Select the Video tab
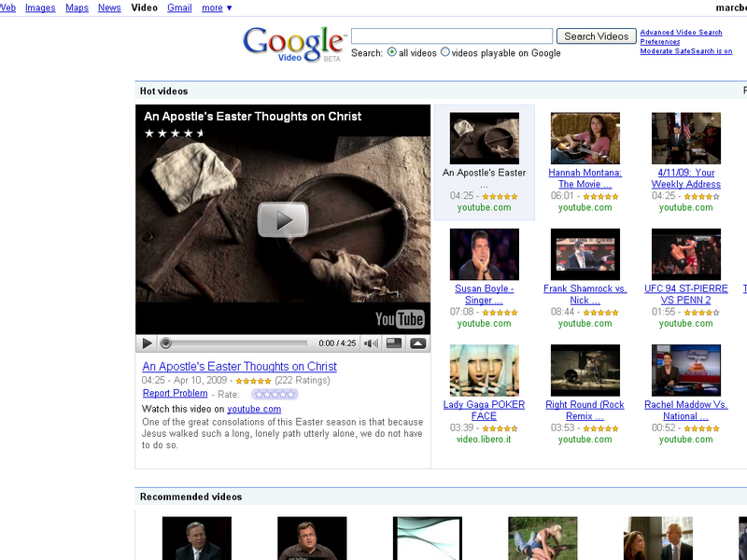The image size is (747, 560). pos(145,7)
